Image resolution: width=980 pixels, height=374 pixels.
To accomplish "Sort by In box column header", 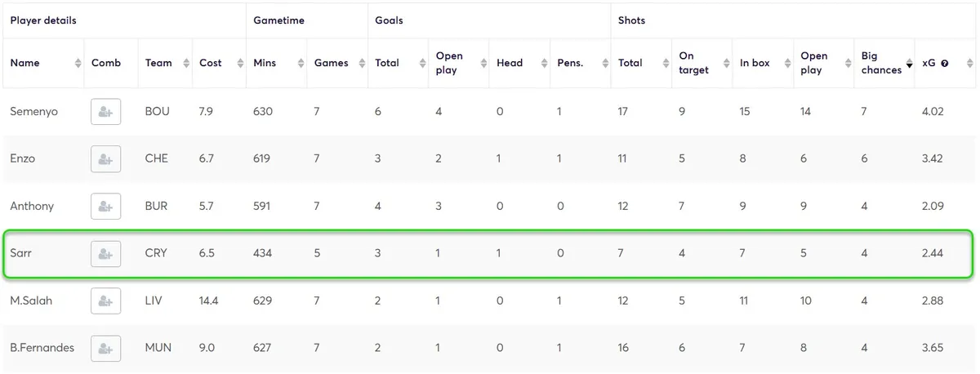I will coord(755,63).
